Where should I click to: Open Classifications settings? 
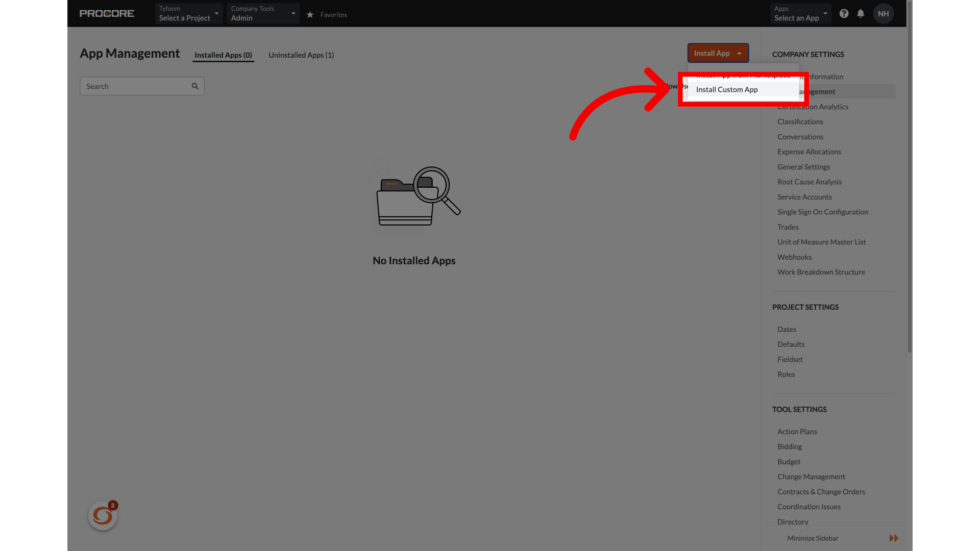click(x=800, y=122)
